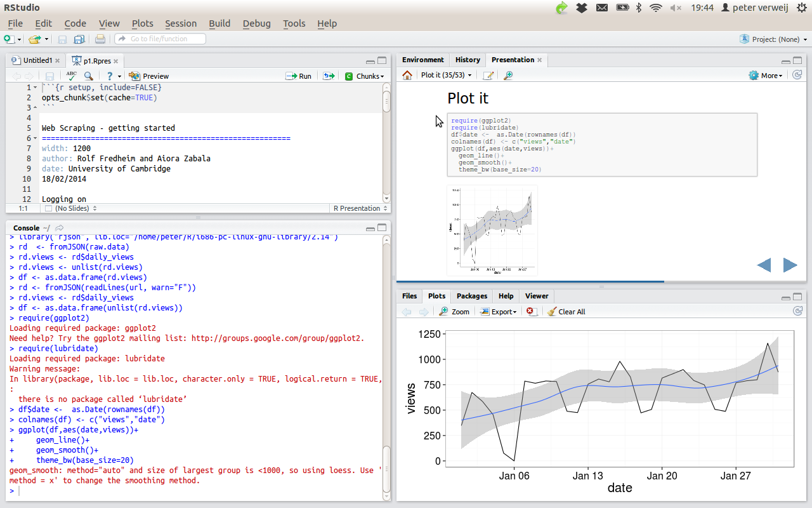Open the More dropdown in Presentation pane
812x508 pixels.
coord(766,76)
